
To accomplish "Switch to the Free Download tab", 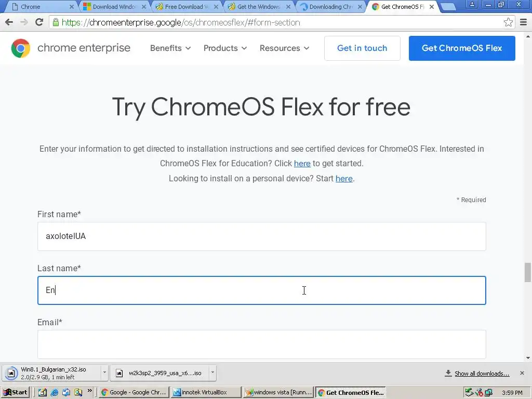I will click(x=187, y=7).
